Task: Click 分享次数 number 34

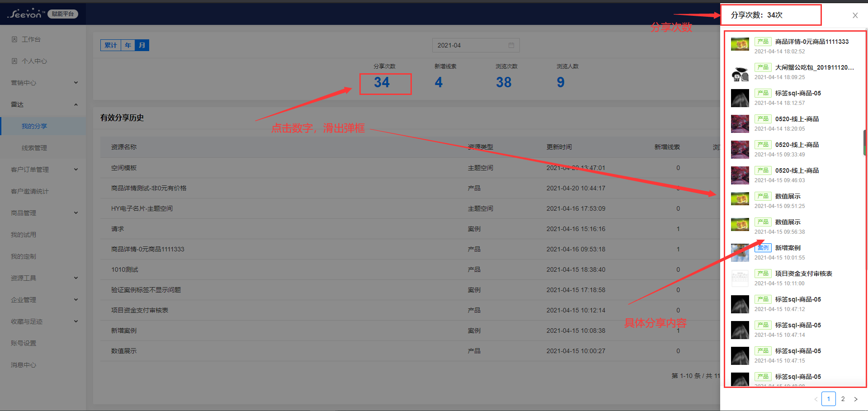Action: [x=382, y=82]
